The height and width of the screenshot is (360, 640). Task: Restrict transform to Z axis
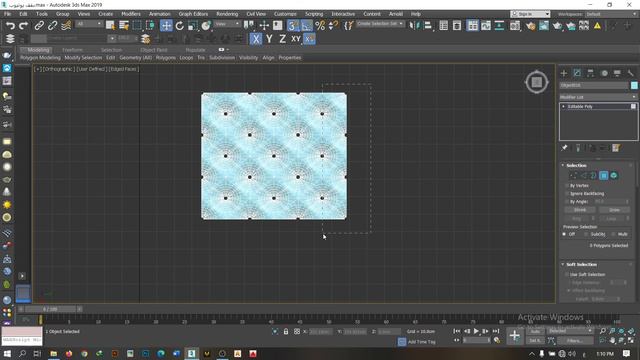tap(282, 39)
